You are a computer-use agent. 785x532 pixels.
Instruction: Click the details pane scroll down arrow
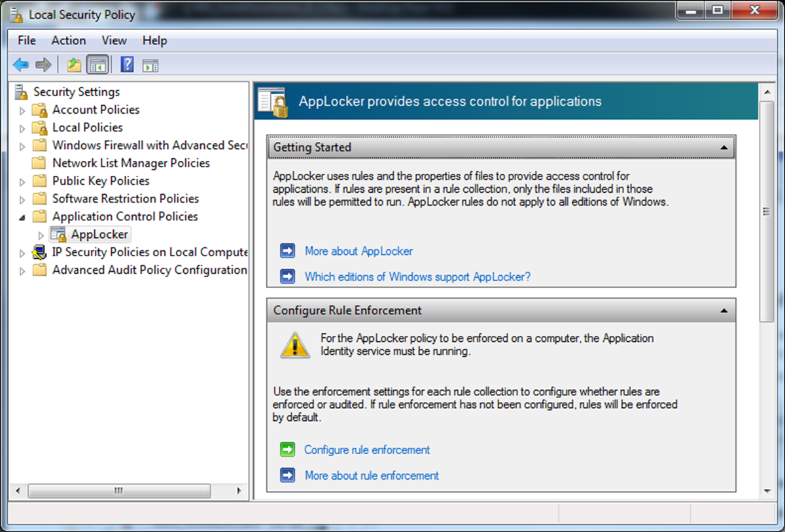point(767,490)
